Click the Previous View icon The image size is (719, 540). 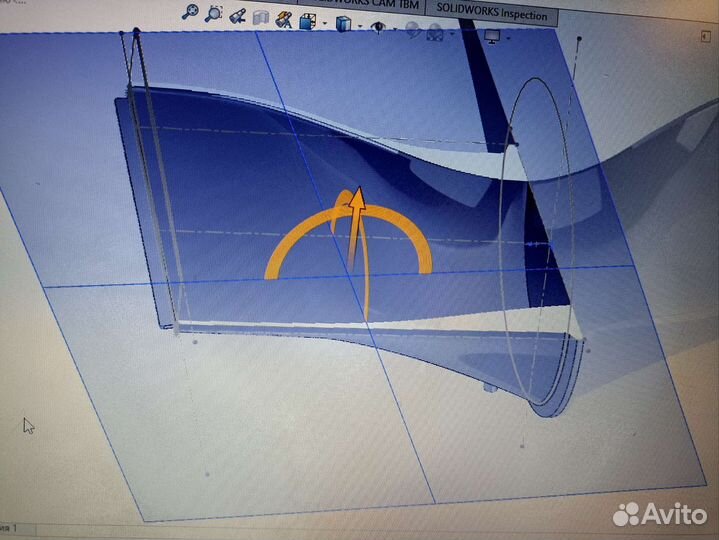[237, 15]
